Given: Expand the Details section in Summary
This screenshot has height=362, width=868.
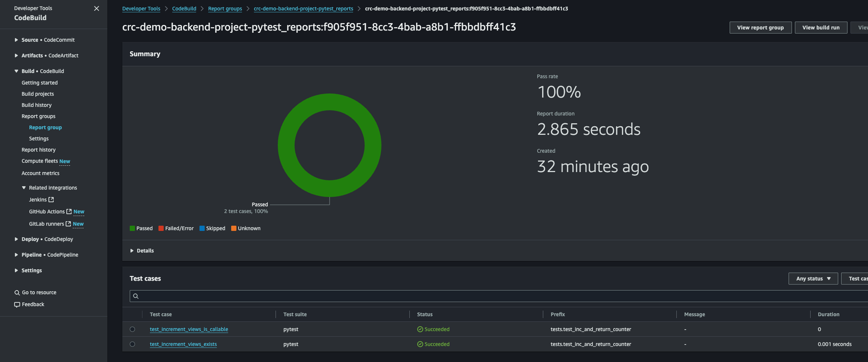Looking at the screenshot, I should click(x=132, y=250).
